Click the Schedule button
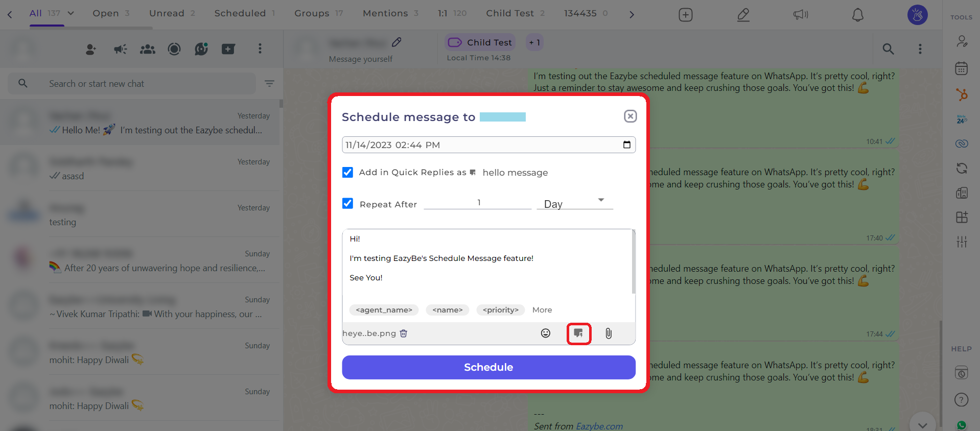The height and width of the screenshot is (431, 980). [488, 367]
